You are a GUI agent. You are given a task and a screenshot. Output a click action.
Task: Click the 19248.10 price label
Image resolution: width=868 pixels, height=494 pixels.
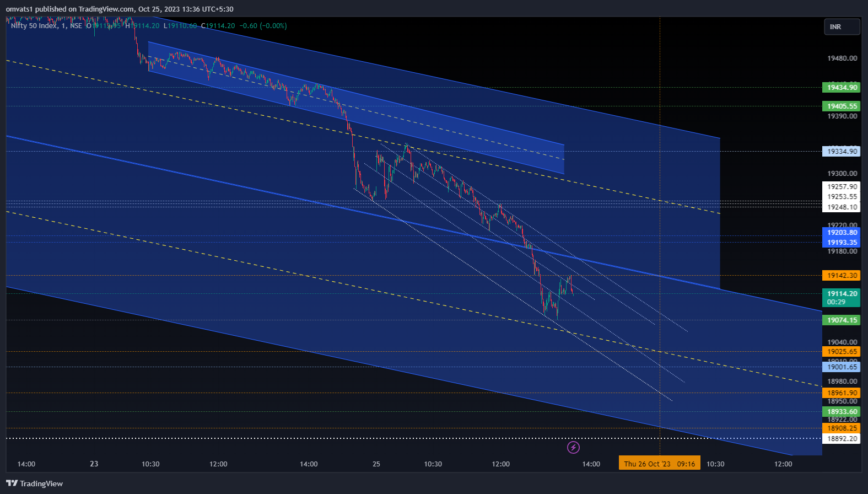[841, 207]
